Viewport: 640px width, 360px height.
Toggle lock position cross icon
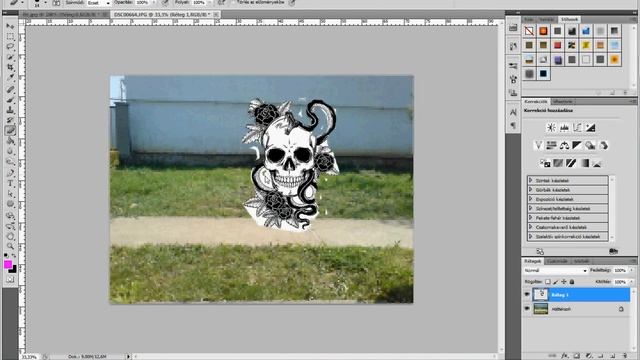(564, 282)
